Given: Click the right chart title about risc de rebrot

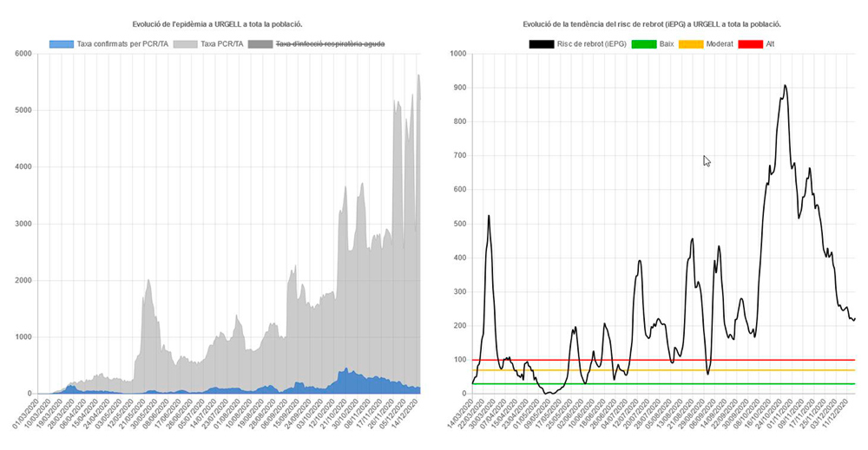Looking at the screenshot, I should click(x=652, y=24).
